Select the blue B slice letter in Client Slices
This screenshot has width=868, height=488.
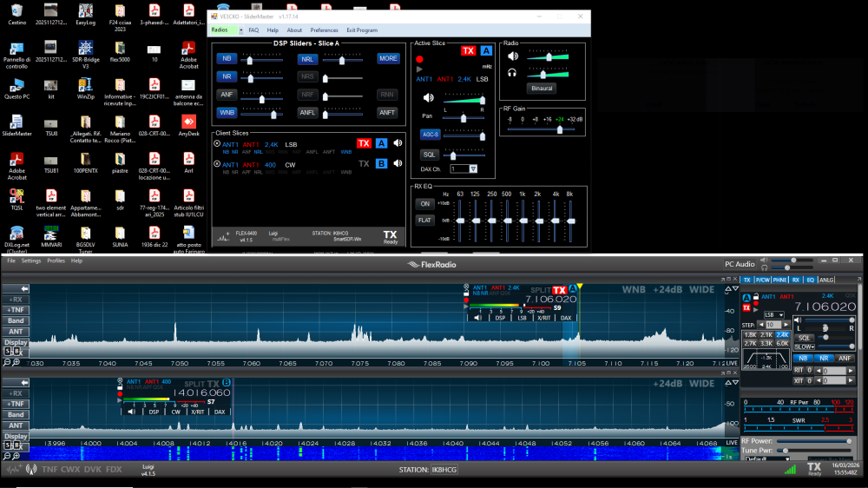point(381,163)
